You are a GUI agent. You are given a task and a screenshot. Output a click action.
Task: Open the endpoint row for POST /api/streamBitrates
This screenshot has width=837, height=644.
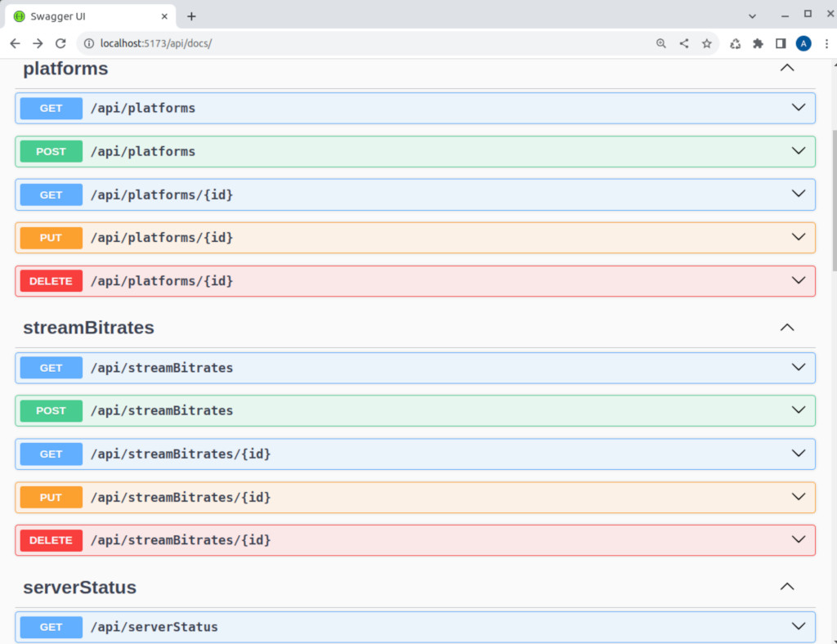pyautogui.click(x=409, y=411)
